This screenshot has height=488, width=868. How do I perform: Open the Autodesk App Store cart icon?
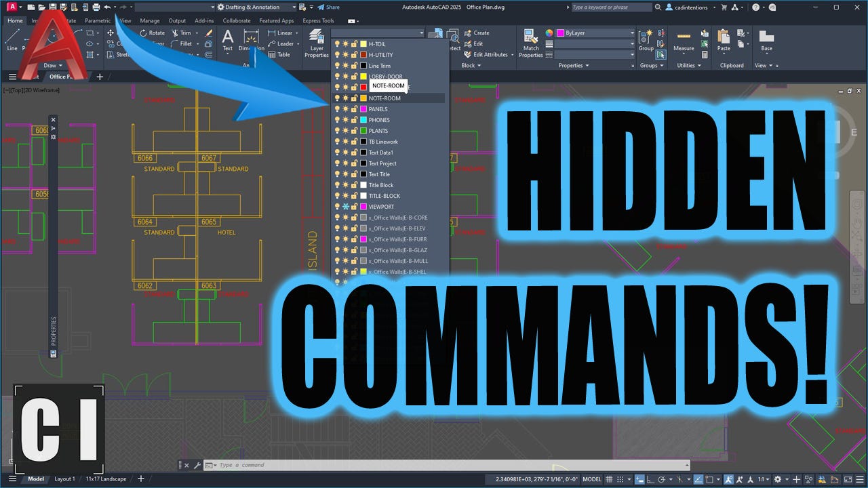pos(724,7)
